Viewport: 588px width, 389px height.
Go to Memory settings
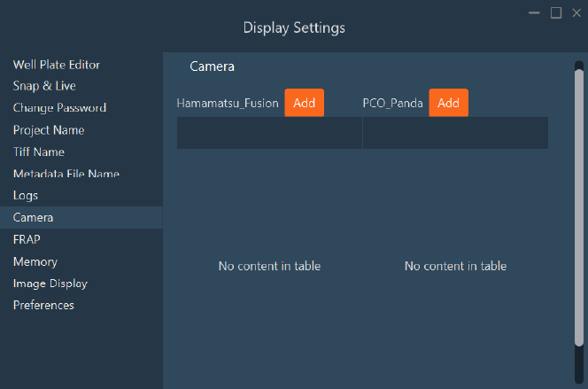coord(35,261)
